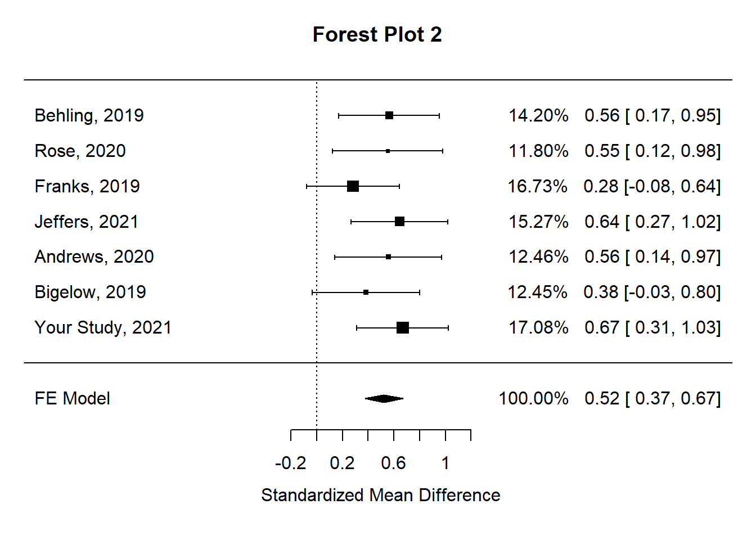Click the Standardized Mean Difference axis label

click(x=380, y=495)
